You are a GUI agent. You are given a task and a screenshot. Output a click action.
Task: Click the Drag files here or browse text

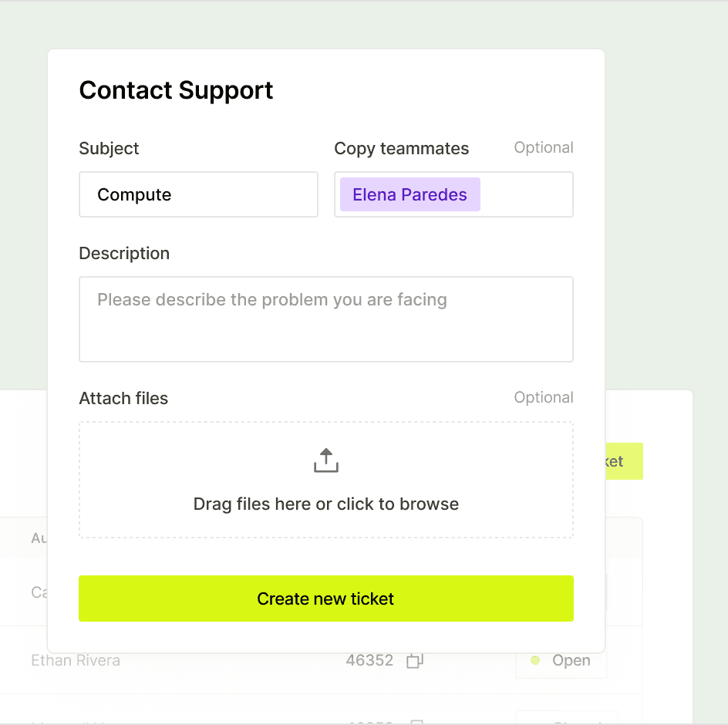coord(326,504)
